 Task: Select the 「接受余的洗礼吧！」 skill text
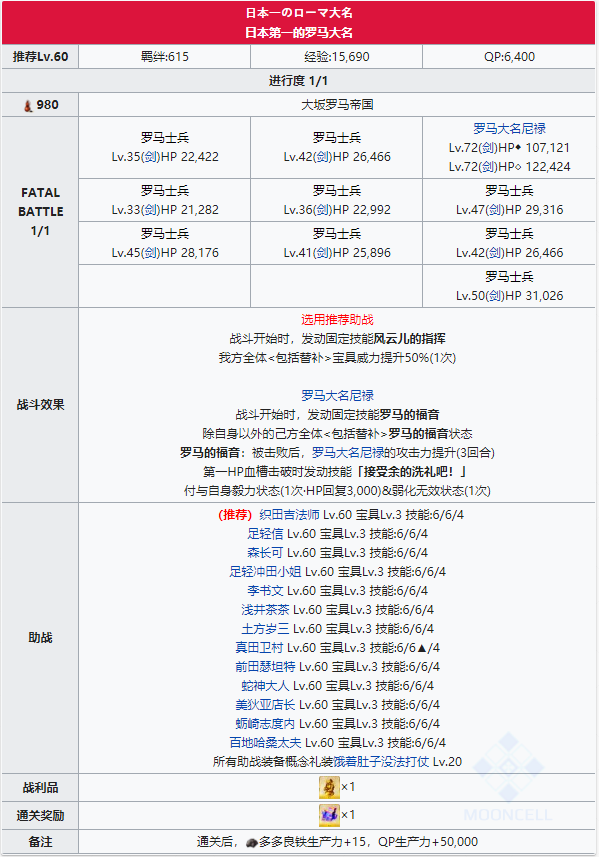tap(410, 472)
